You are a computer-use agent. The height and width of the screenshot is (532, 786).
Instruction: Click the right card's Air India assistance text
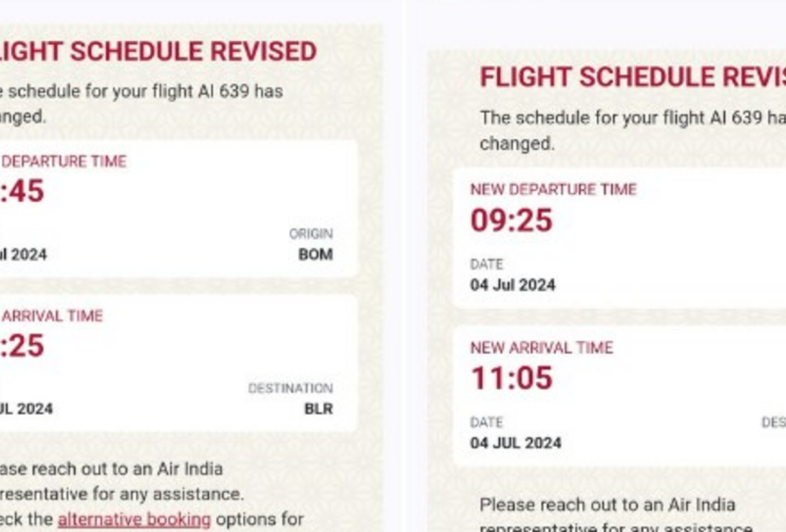pos(617,515)
